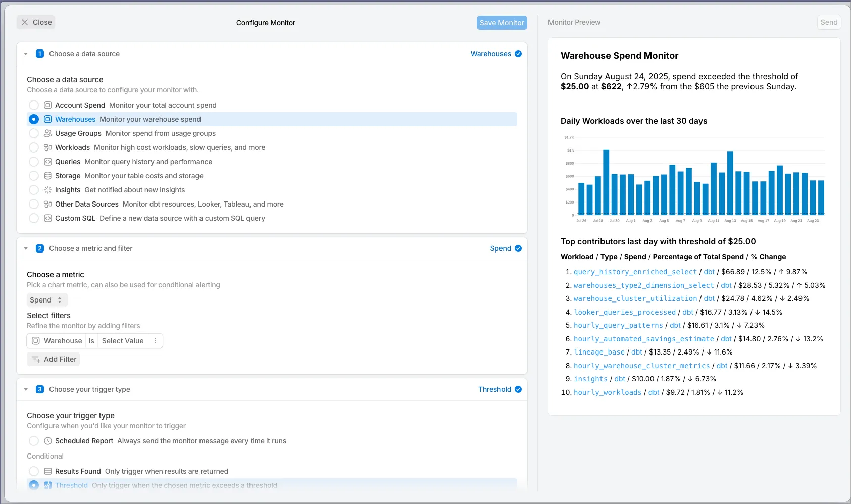Screen dimensions: 851x504
Task: Click the Monitor Preview label
Action: [574, 22]
